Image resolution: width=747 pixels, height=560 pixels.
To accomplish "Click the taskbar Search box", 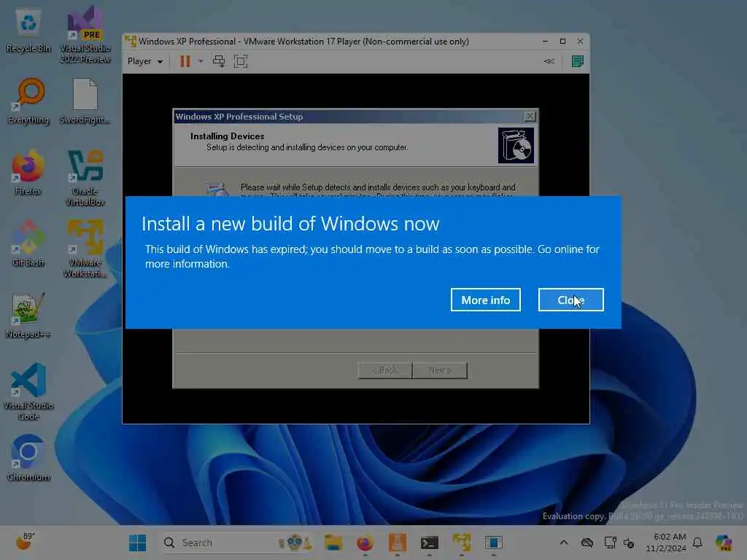I will (x=237, y=542).
